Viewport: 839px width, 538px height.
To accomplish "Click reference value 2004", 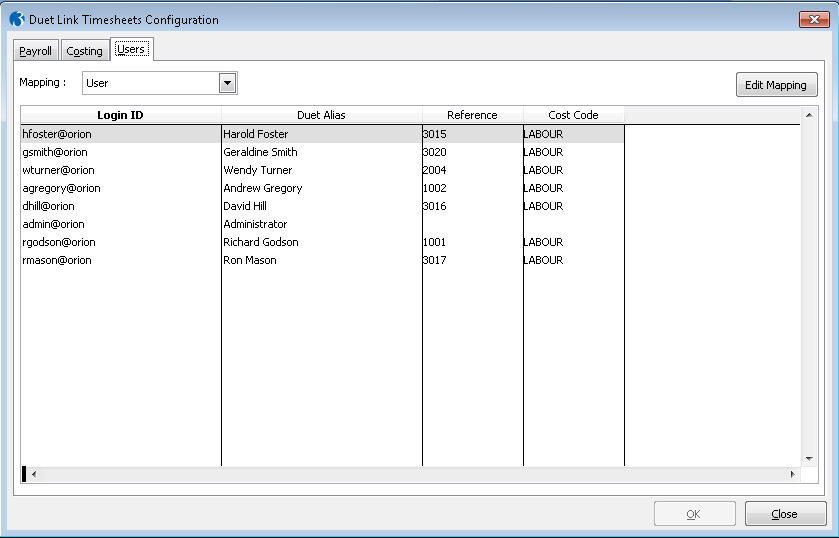I will pyautogui.click(x=434, y=170).
